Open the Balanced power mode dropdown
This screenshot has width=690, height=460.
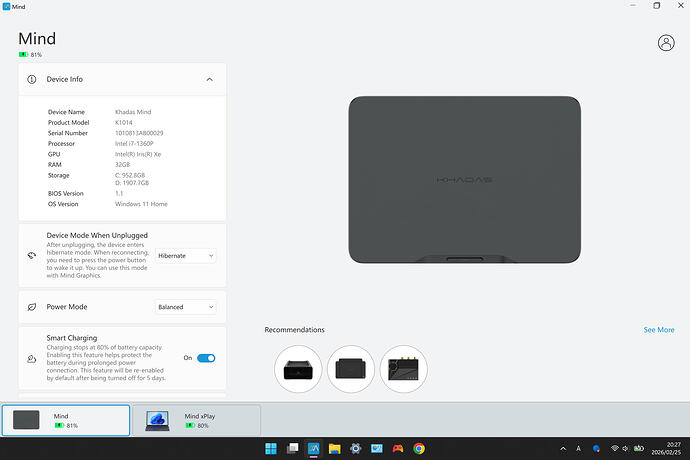click(x=185, y=307)
